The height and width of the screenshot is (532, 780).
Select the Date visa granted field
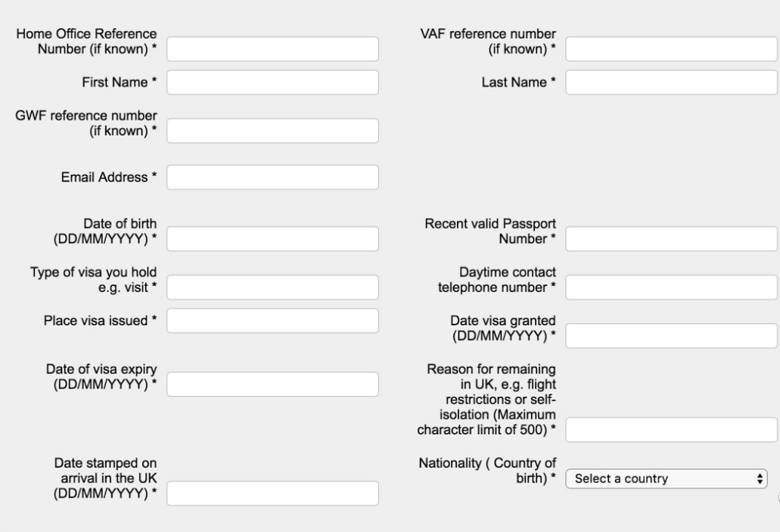point(672,335)
